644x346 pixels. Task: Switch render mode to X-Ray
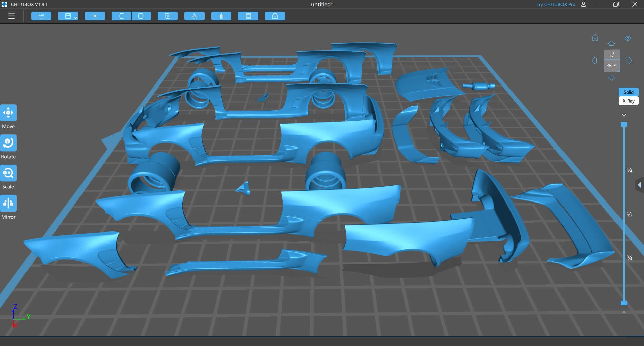coord(628,101)
